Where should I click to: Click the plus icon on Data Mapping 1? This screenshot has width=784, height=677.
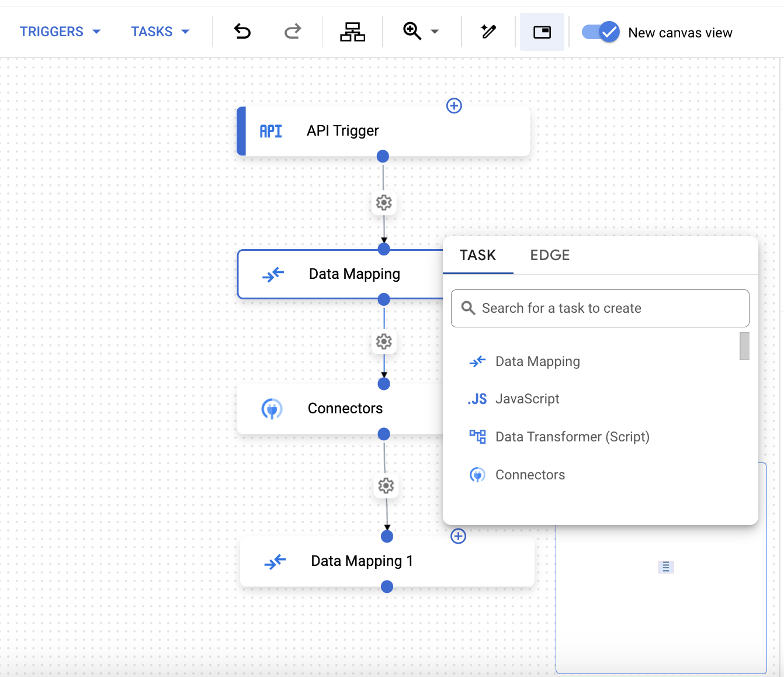[459, 536]
